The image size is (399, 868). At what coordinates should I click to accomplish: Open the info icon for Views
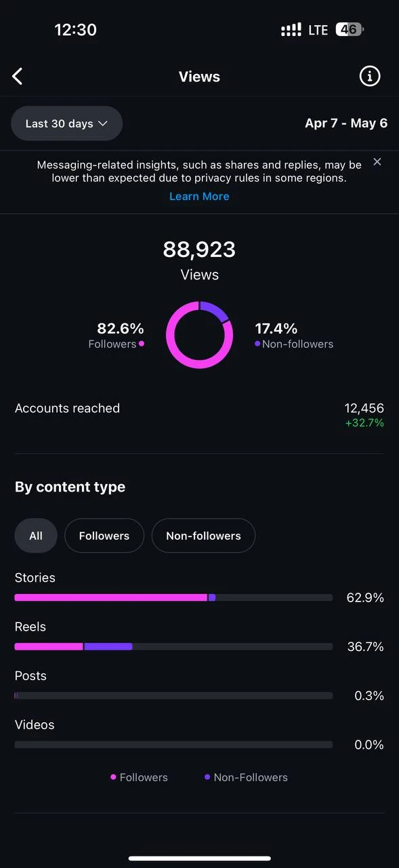point(370,77)
